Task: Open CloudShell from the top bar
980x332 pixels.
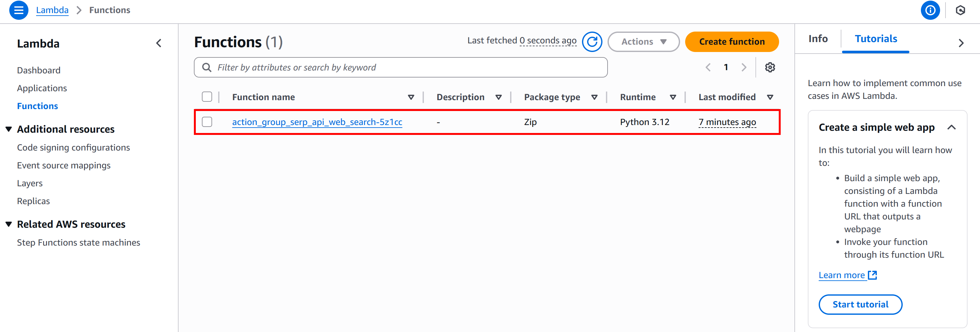Action: coord(960,10)
